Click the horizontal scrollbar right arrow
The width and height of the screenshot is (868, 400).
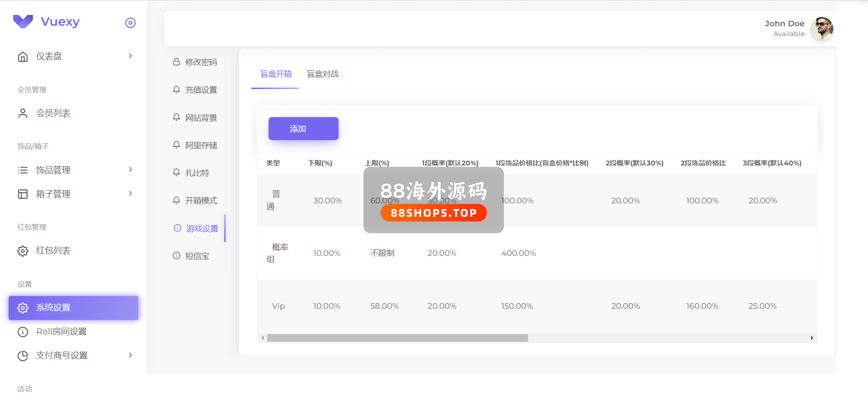[x=812, y=338]
